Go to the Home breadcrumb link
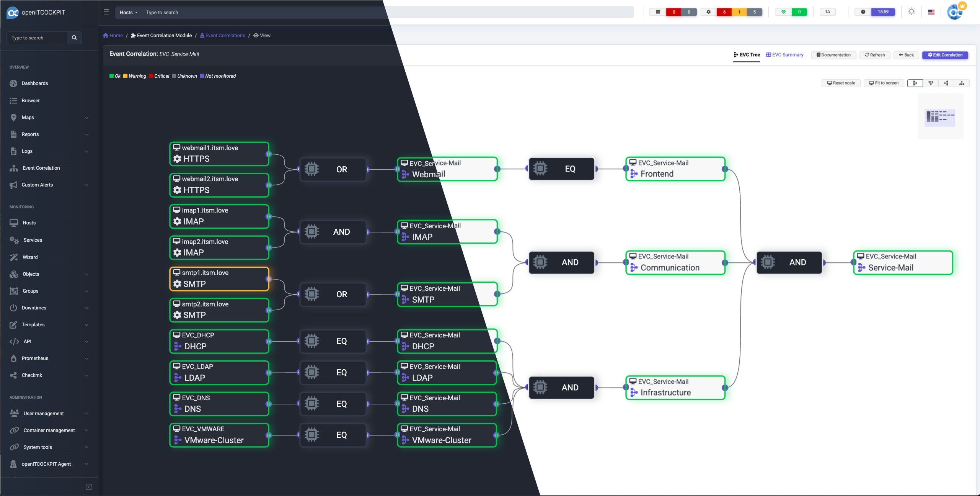The image size is (980, 496). coord(113,35)
